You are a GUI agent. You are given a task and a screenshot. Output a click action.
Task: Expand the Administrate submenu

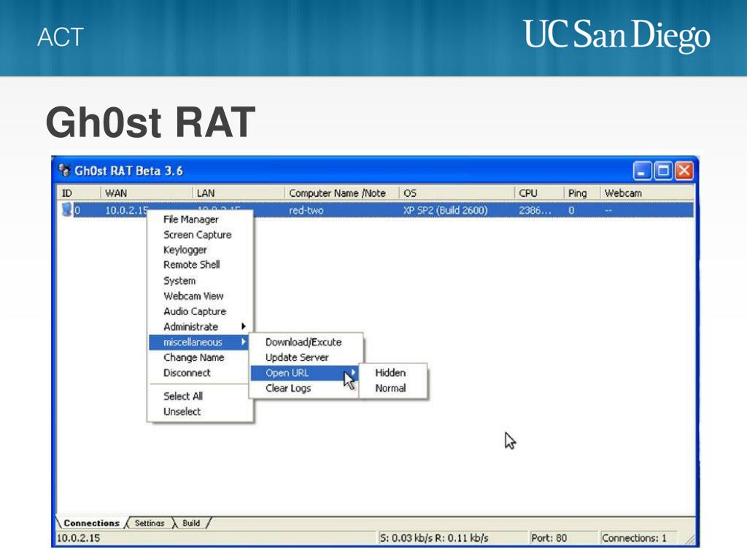tap(200, 327)
